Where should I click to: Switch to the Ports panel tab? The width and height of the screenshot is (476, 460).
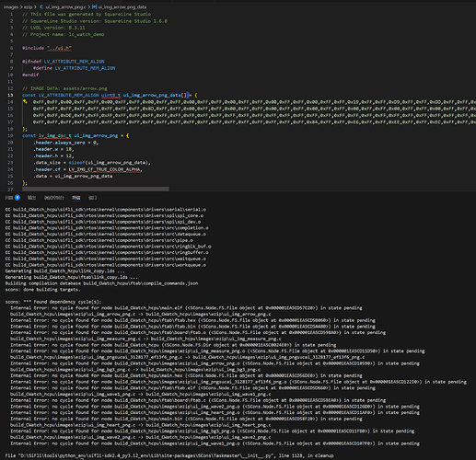click(92, 198)
